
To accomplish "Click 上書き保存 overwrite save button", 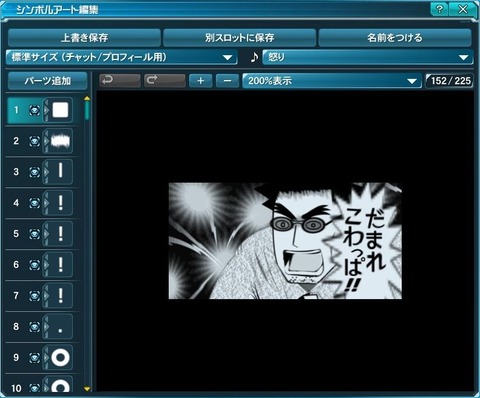I will (84, 37).
